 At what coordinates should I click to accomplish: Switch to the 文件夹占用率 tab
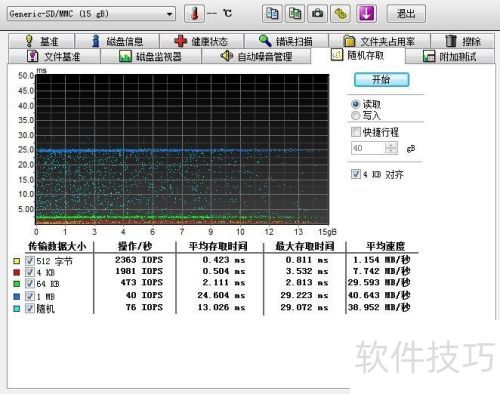click(379, 41)
